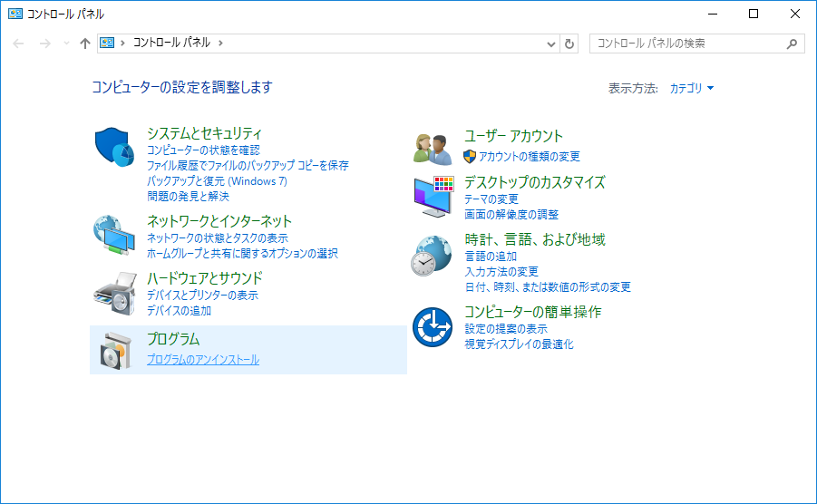Image resolution: width=817 pixels, height=504 pixels.
Task: Click the コントロール パネルの検索 search box
Action: click(687, 44)
